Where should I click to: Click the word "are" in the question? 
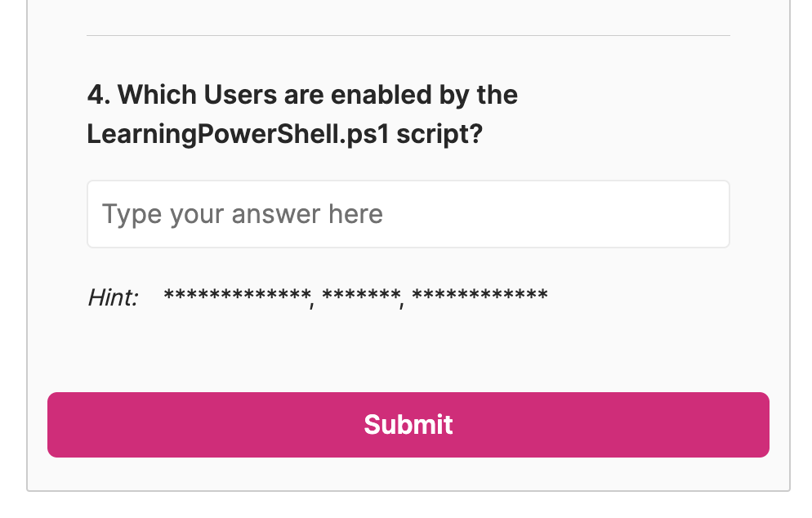[305, 95]
